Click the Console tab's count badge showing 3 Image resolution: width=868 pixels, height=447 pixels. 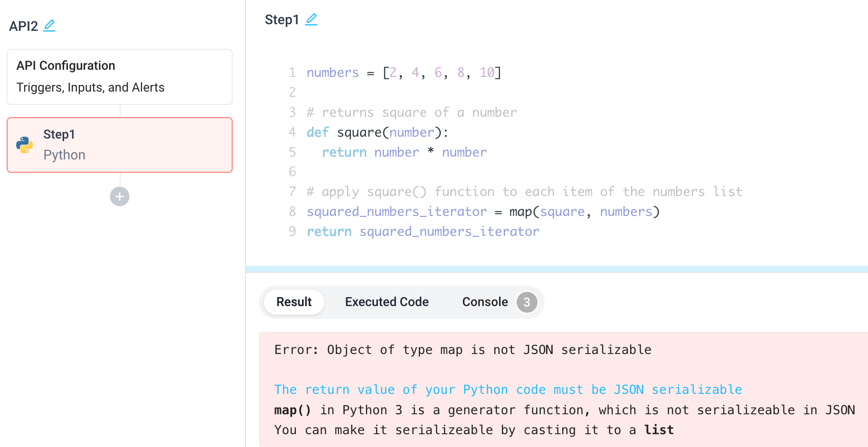(x=526, y=302)
